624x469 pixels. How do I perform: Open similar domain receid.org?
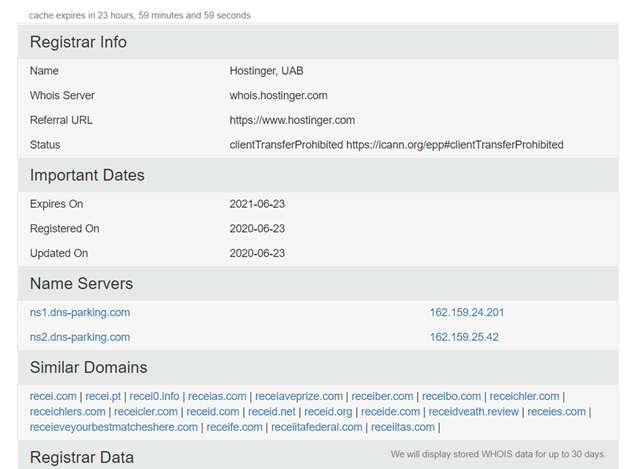coord(328,411)
